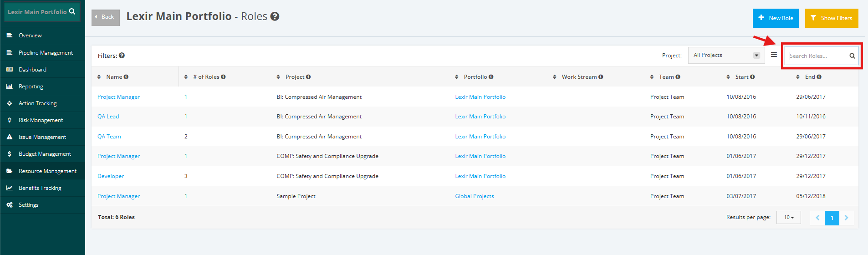Open the QA Lead role link
This screenshot has width=868, height=255.
[108, 117]
